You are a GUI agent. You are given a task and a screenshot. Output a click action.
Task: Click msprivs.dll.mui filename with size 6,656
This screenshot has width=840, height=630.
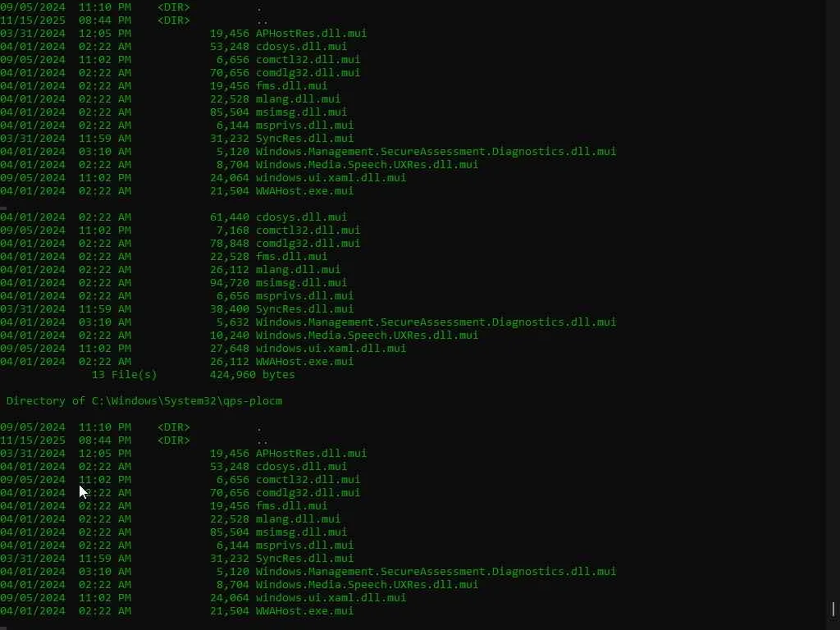pyautogui.click(x=304, y=296)
